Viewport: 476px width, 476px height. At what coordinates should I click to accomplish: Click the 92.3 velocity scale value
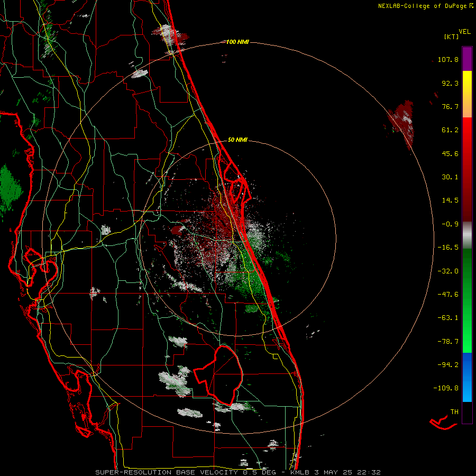450,83
